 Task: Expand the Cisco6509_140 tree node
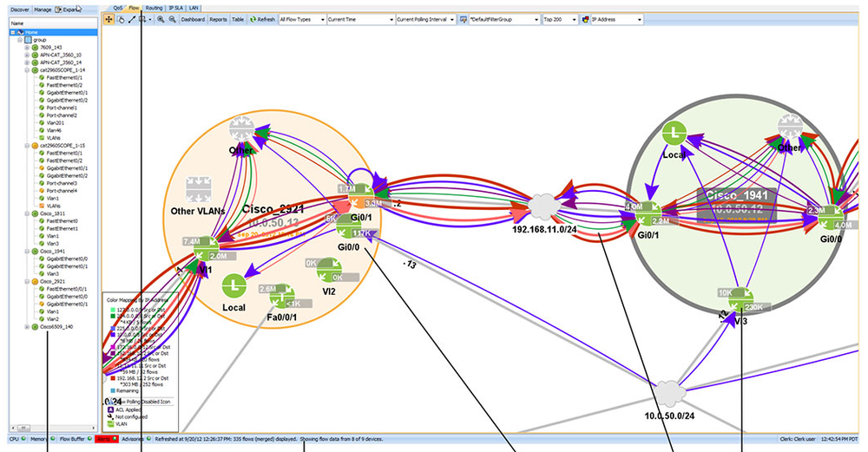coord(27,327)
